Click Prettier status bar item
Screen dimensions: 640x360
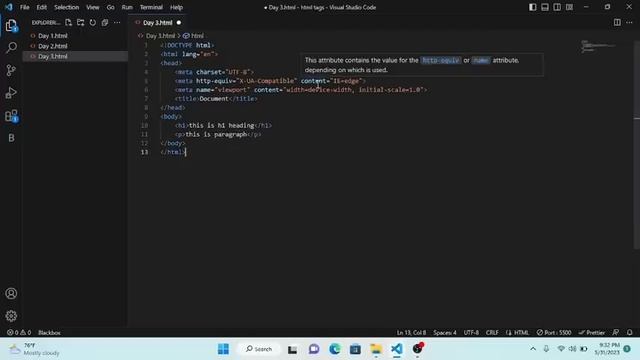(592, 333)
